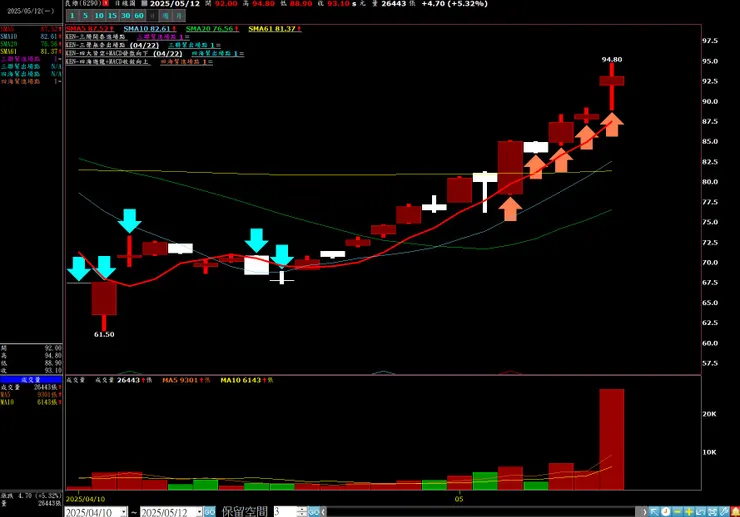Click the SMA20 row in left sidebar

click(x=31, y=44)
